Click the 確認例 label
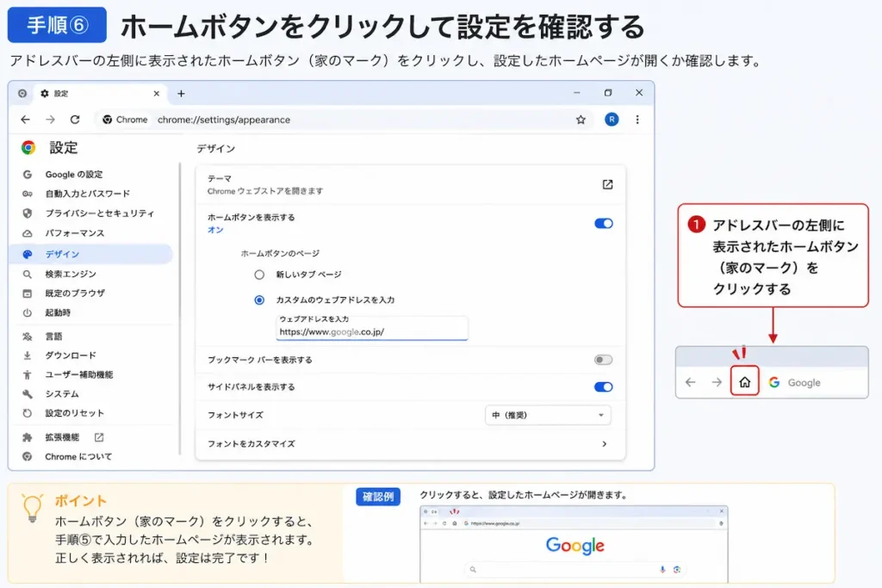Screen dimensions: 882x588 pos(378,497)
